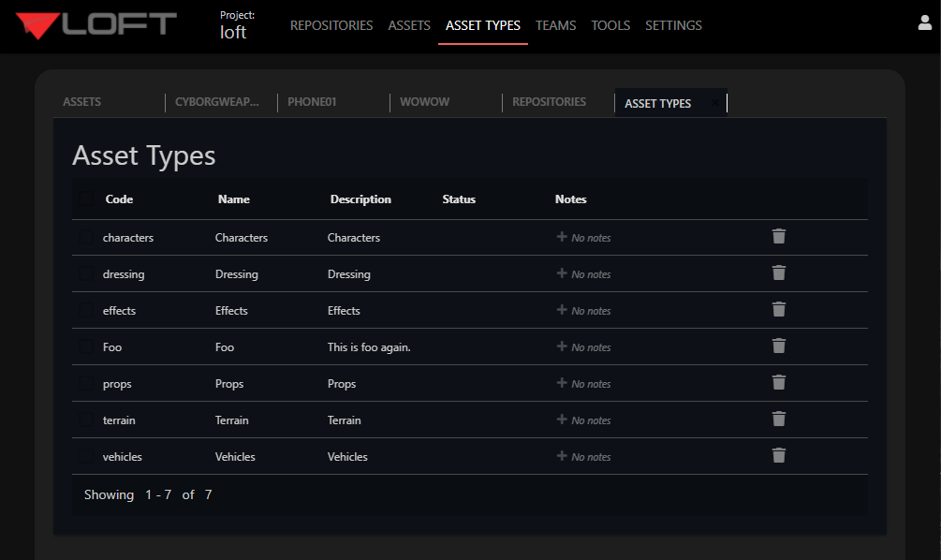Delete the dressing asset type
The height and width of the screenshot is (560, 941).
(x=778, y=273)
